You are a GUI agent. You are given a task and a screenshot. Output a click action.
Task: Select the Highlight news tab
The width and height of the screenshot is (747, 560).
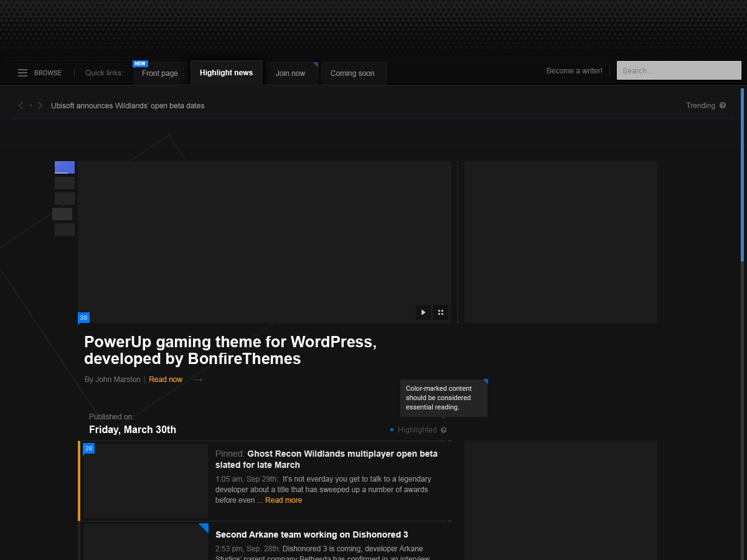point(227,73)
